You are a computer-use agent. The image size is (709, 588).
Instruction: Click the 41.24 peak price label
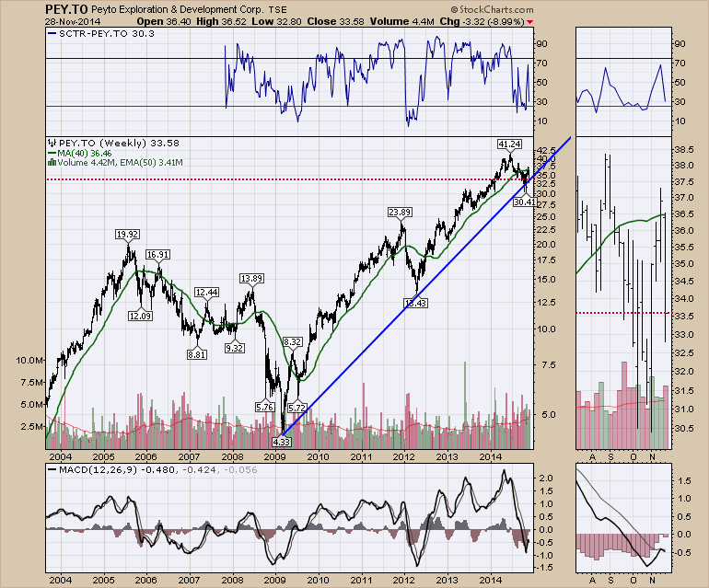pyautogui.click(x=509, y=144)
